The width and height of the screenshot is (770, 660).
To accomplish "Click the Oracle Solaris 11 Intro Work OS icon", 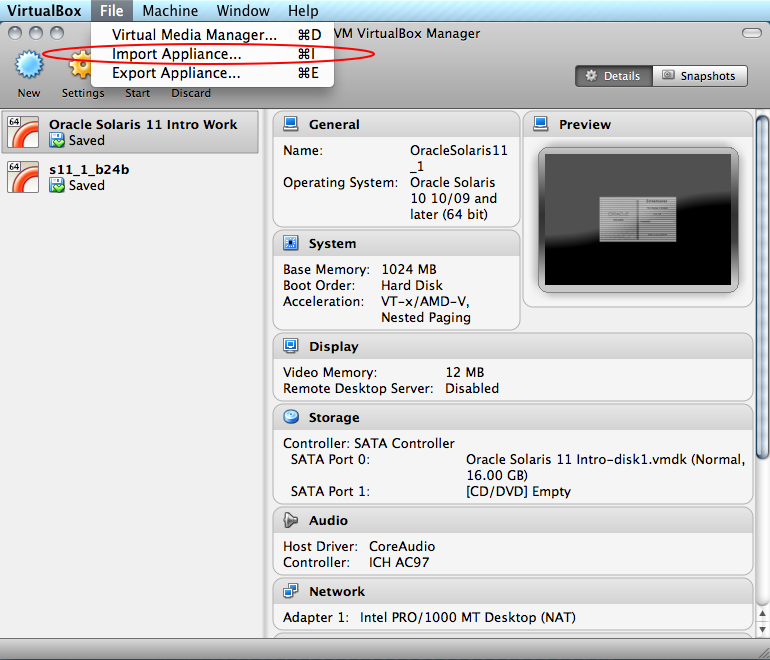I will (x=23, y=132).
